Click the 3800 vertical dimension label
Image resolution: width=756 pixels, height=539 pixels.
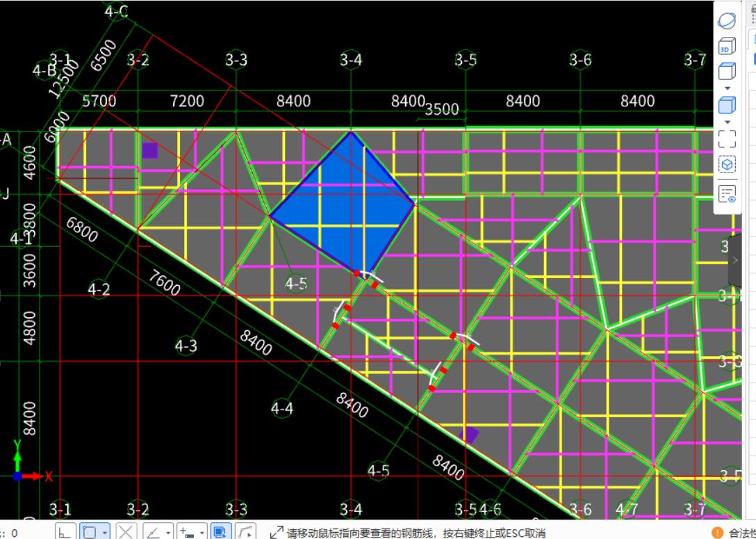pyautogui.click(x=29, y=219)
